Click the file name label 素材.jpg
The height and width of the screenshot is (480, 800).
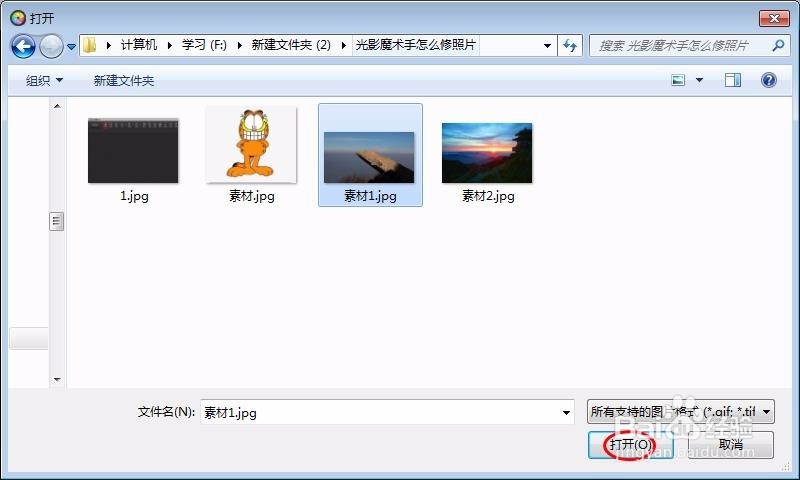(252, 196)
